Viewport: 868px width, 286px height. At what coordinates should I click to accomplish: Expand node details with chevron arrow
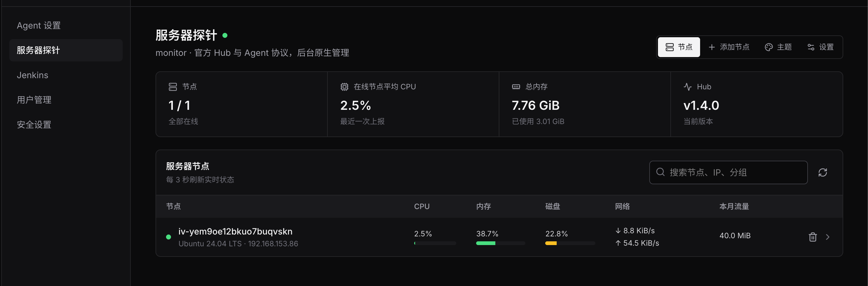point(827,237)
